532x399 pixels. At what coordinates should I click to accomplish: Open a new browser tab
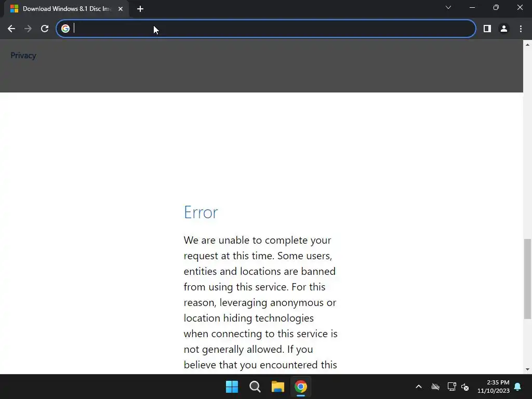pyautogui.click(x=140, y=9)
